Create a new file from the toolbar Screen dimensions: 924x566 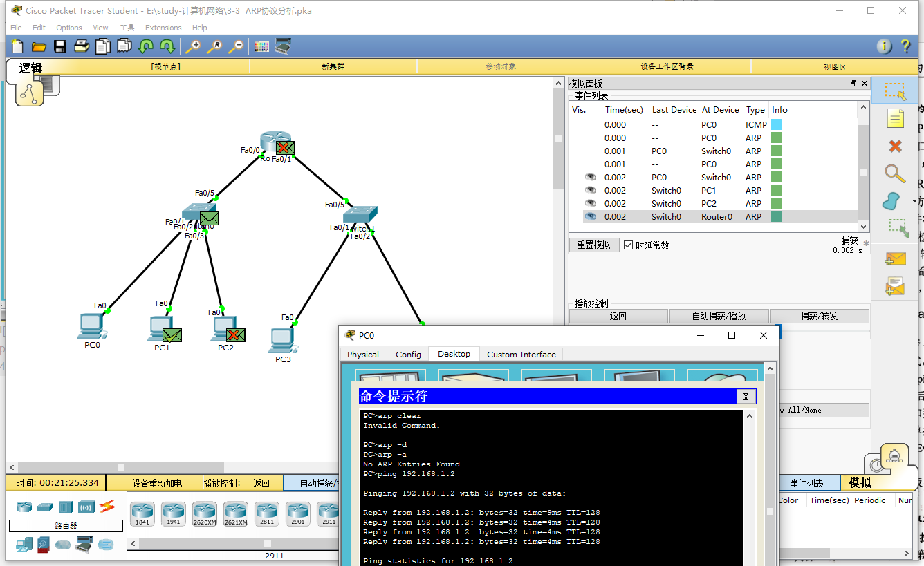pyautogui.click(x=17, y=46)
